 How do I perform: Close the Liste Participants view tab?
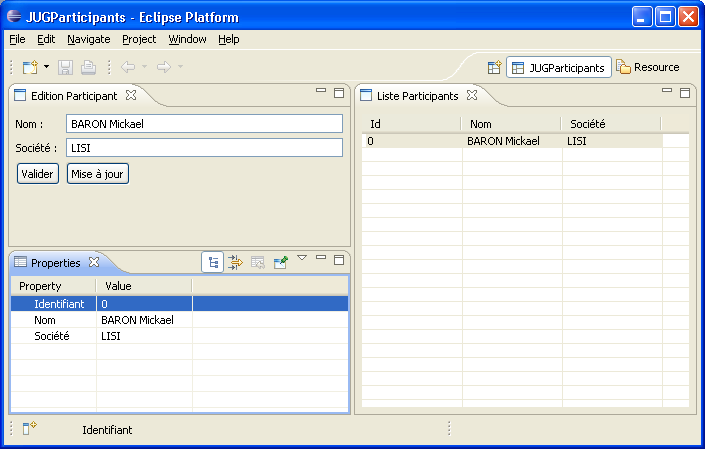[472, 96]
